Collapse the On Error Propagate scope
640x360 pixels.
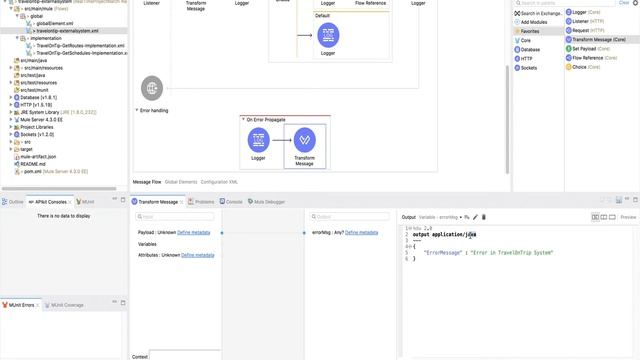pyautogui.click(x=243, y=119)
